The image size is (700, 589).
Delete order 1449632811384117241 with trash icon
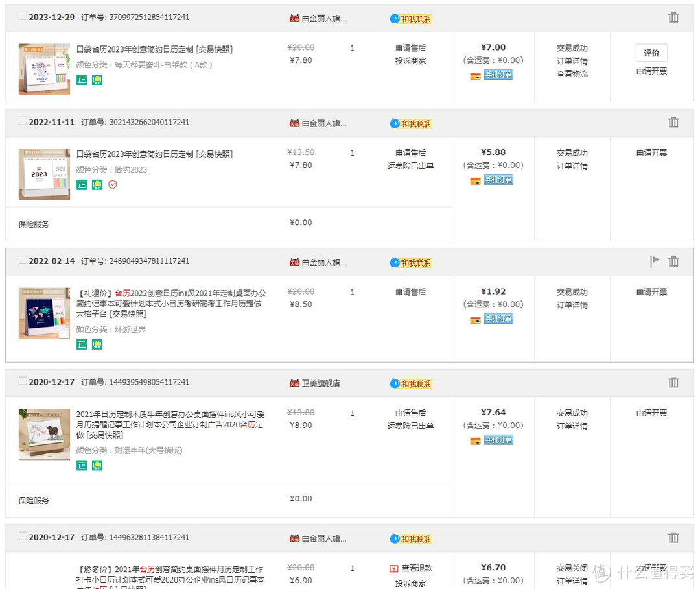point(673,537)
